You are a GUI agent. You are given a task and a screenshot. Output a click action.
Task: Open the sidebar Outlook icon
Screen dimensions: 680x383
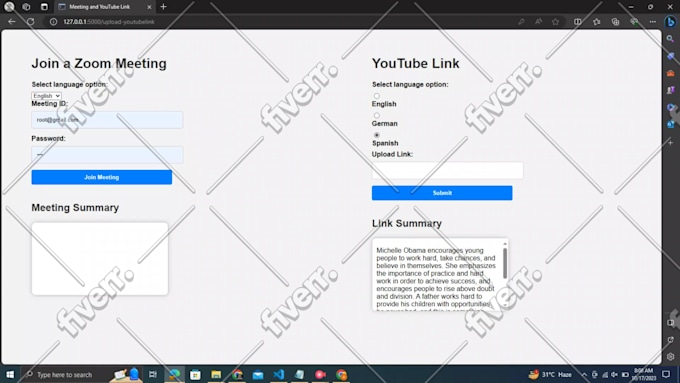[670, 124]
